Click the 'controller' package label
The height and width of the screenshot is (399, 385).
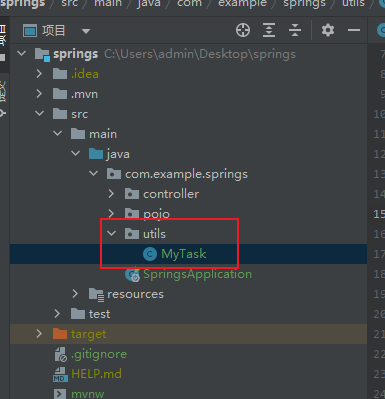(x=171, y=194)
